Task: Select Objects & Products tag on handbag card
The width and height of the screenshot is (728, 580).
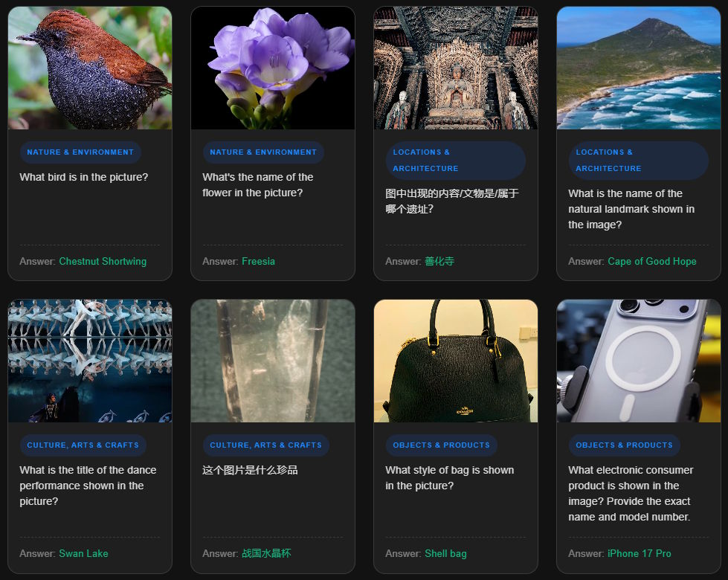Action: click(x=441, y=445)
